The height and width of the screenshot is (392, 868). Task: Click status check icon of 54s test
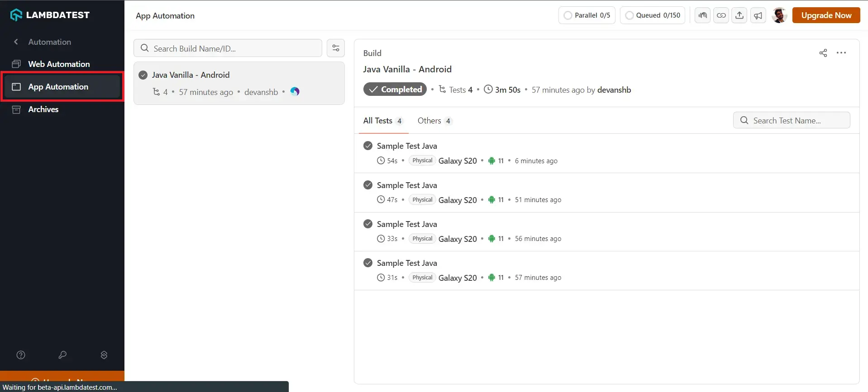point(368,146)
